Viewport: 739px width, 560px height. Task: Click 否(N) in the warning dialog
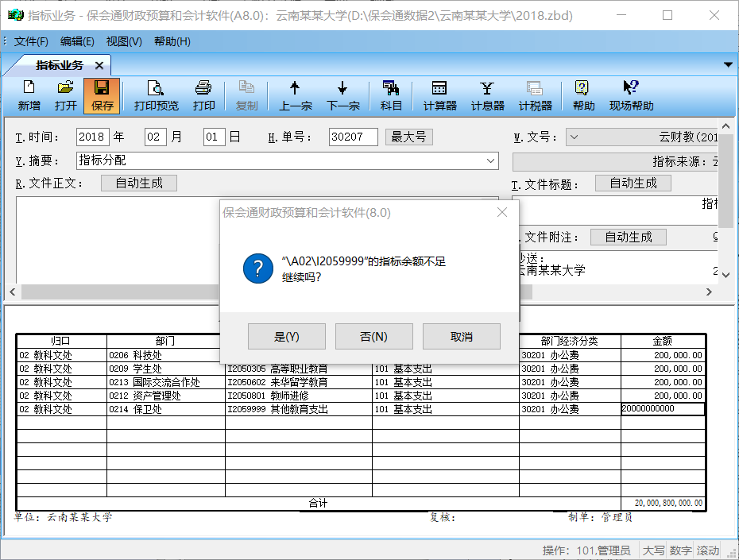(x=373, y=337)
